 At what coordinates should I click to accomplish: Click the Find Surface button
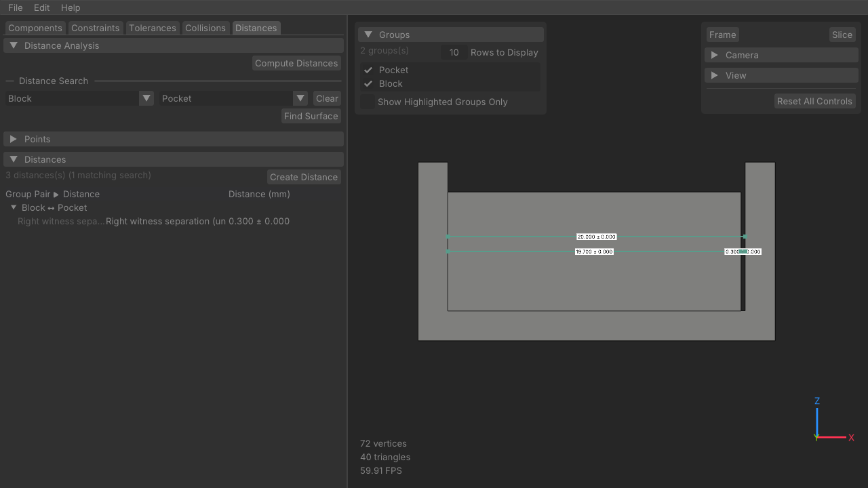coord(311,116)
